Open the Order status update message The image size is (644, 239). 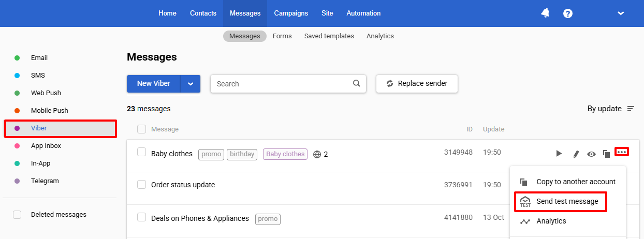click(x=183, y=185)
